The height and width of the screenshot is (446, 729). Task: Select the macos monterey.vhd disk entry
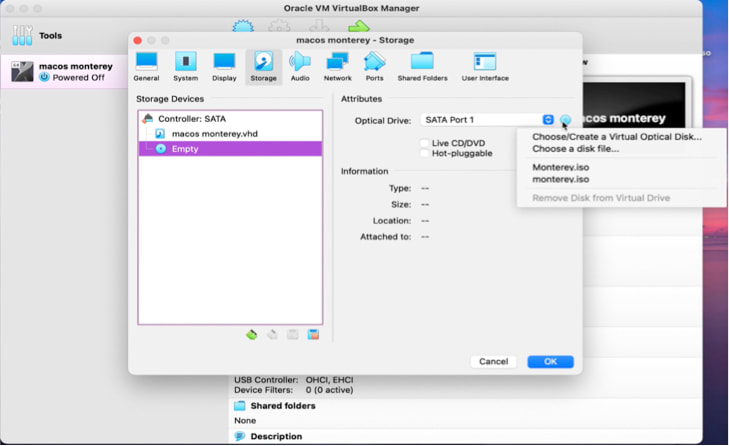click(x=230, y=133)
